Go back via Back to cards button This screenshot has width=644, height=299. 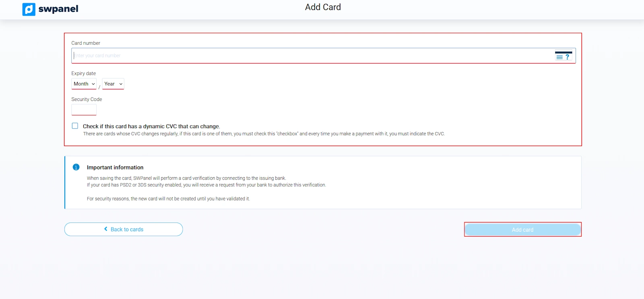point(124,229)
